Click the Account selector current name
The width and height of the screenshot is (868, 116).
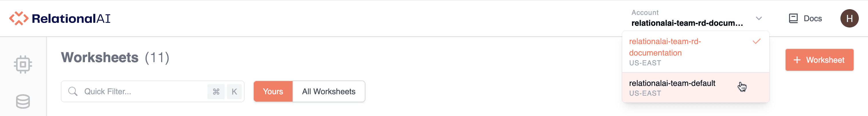pyautogui.click(x=687, y=23)
